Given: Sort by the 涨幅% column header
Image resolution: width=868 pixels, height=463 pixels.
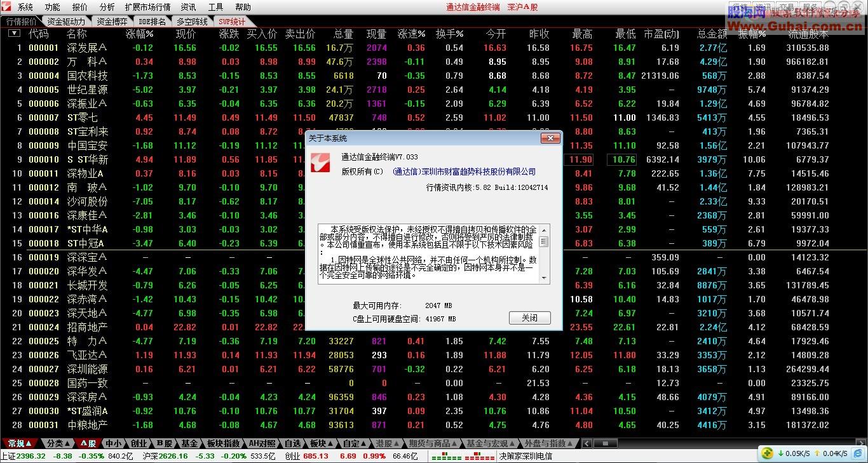Looking at the screenshot, I should [x=139, y=34].
